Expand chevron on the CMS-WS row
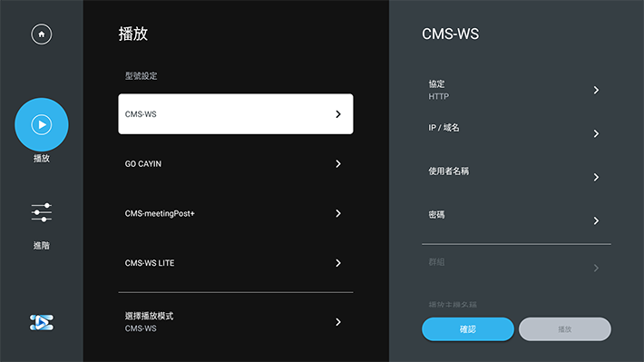This screenshot has width=644, height=362. (x=338, y=113)
